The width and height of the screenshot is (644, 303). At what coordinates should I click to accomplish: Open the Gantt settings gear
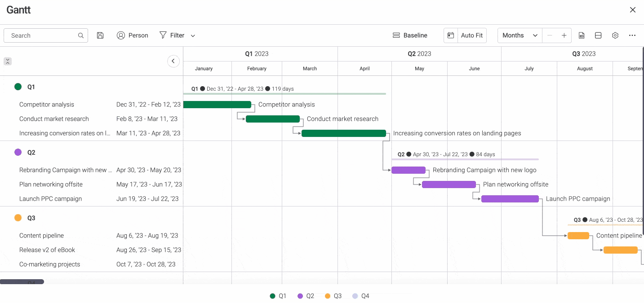(x=615, y=35)
